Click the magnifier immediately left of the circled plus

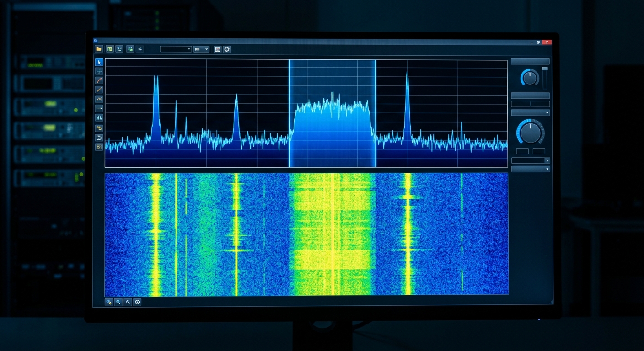128,302
